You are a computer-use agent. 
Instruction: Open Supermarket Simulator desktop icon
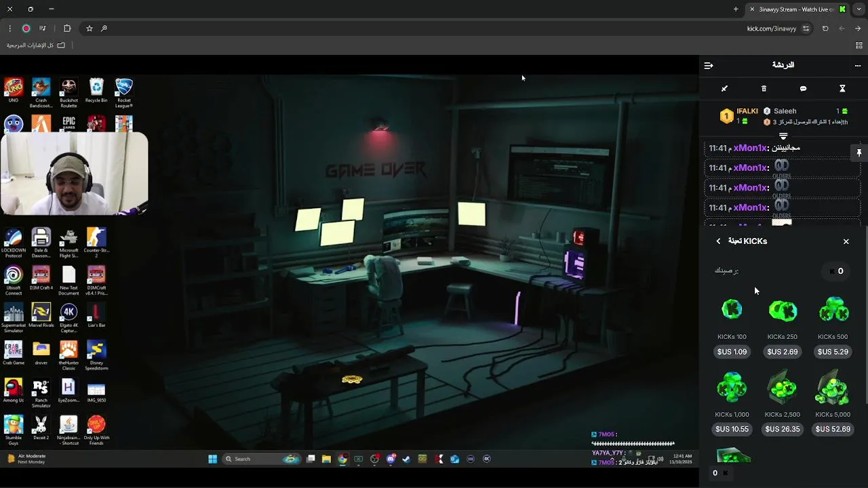pyautogui.click(x=14, y=318)
